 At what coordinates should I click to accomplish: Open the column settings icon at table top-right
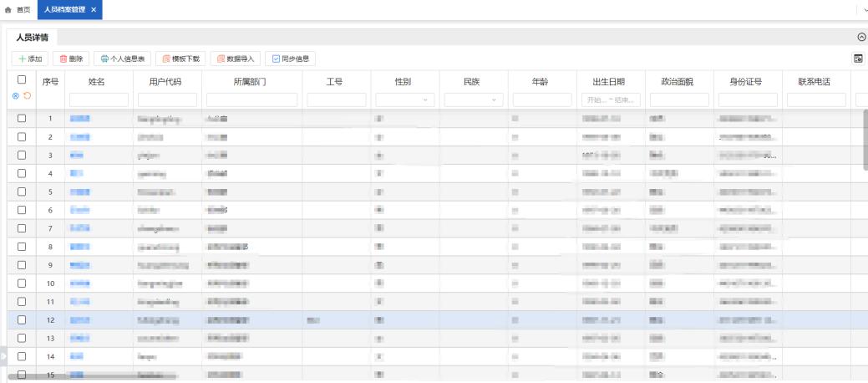[857, 59]
